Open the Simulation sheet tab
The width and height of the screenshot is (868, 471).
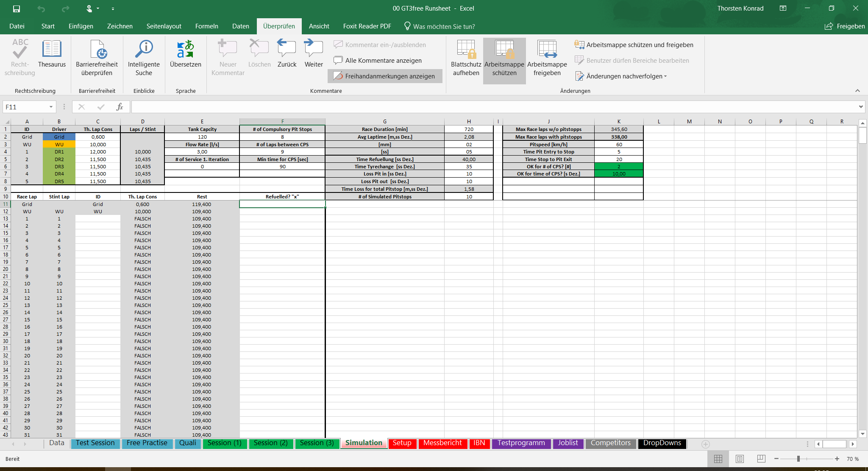coord(363,443)
